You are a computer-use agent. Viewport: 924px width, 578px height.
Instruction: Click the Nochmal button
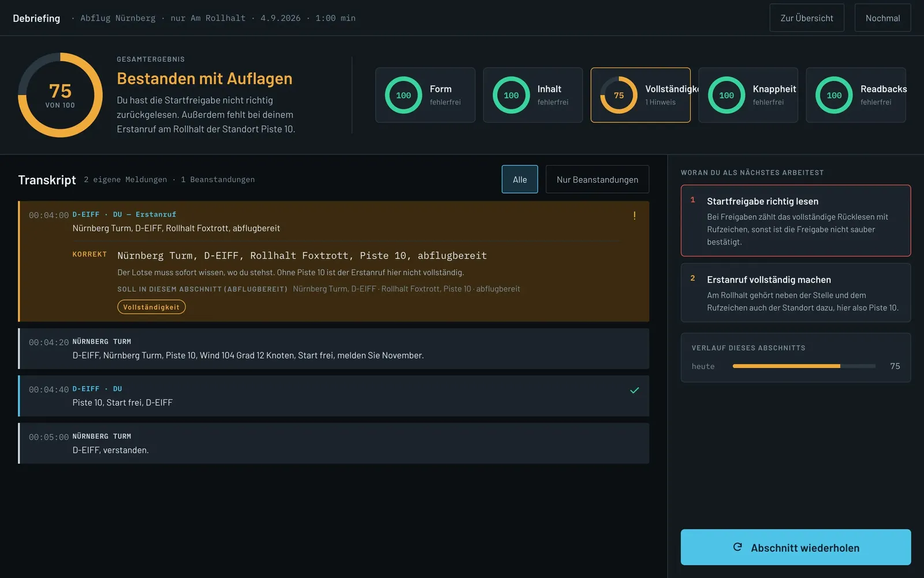point(882,18)
